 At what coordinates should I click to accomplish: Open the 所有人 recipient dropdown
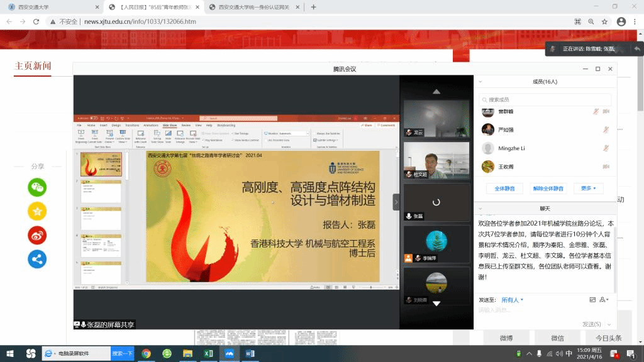pyautogui.click(x=513, y=300)
